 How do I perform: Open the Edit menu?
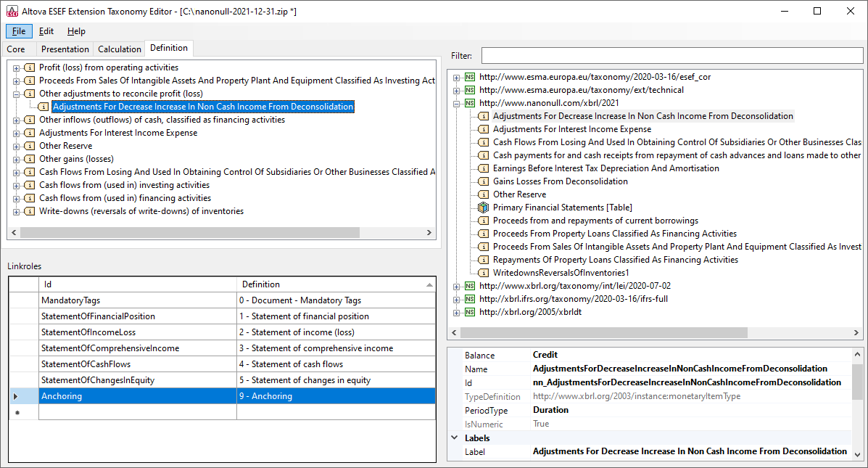pyautogui.click(x=46, y=31)
